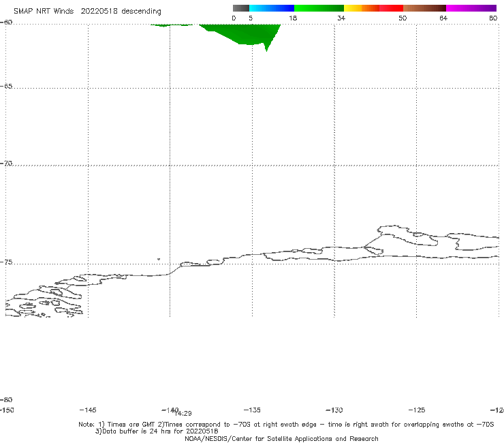Click the '18' colorbar scale label
Screen dimensions: 504x443
[x=293, y=18]
